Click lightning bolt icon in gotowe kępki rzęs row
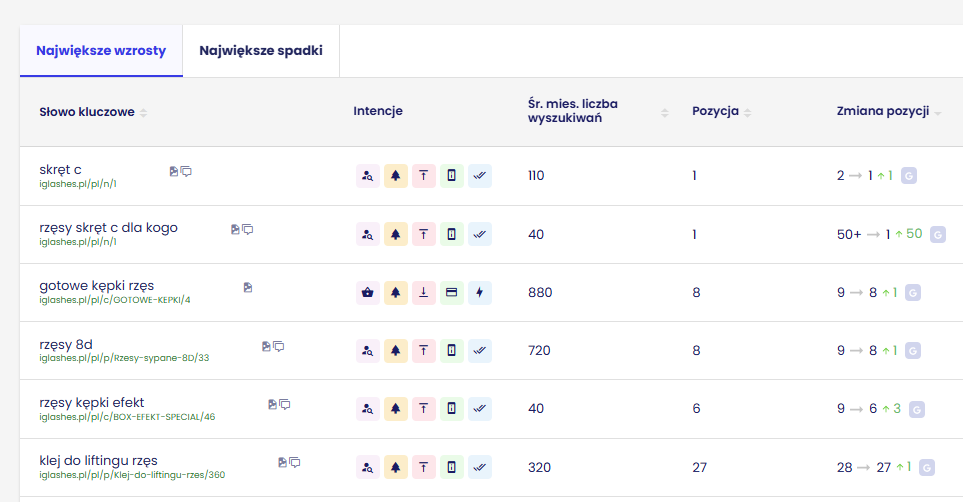963x502 pixels. (480, 293)
